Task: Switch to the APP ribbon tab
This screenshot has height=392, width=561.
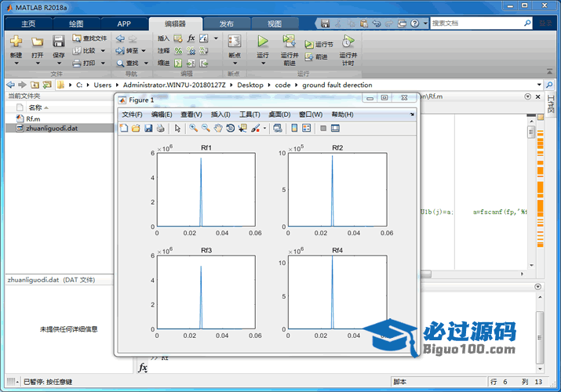Action: (124, 24)
